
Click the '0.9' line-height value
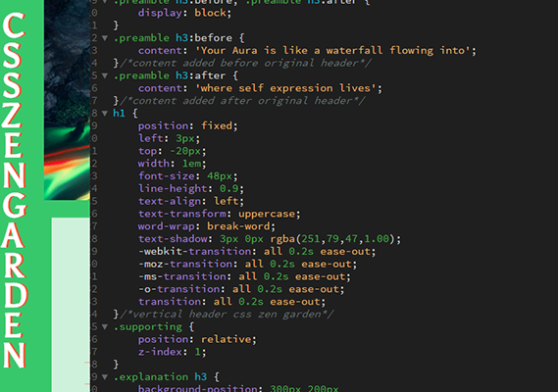coord(228,188)
